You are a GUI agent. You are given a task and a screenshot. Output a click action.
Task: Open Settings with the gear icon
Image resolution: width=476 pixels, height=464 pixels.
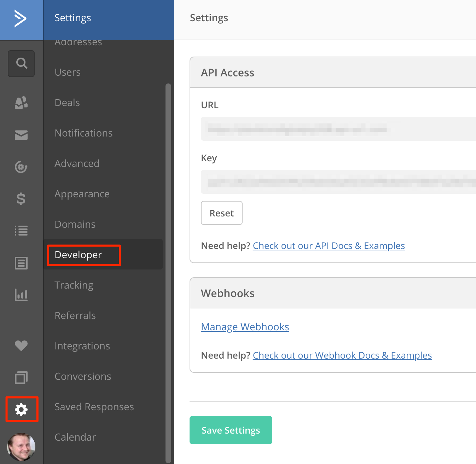21,410
